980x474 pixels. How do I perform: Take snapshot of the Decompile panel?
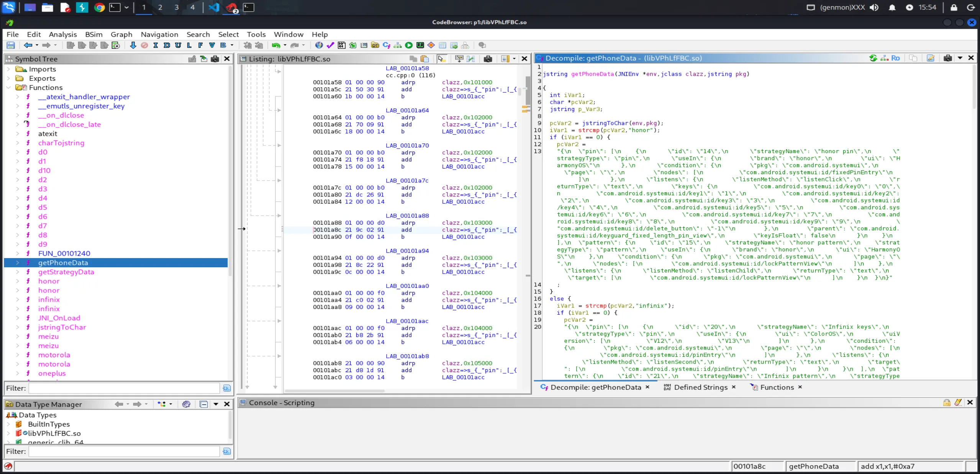pyautogui.click(x=947, y=58)
